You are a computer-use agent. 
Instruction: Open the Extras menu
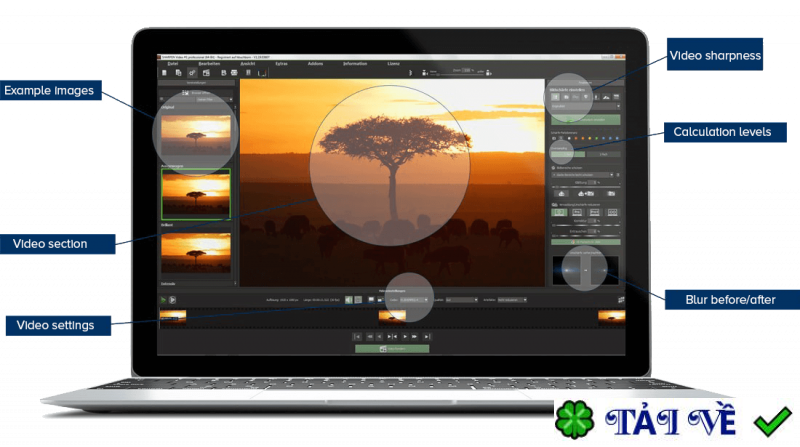pyautogui.click(x=281, y=64)
